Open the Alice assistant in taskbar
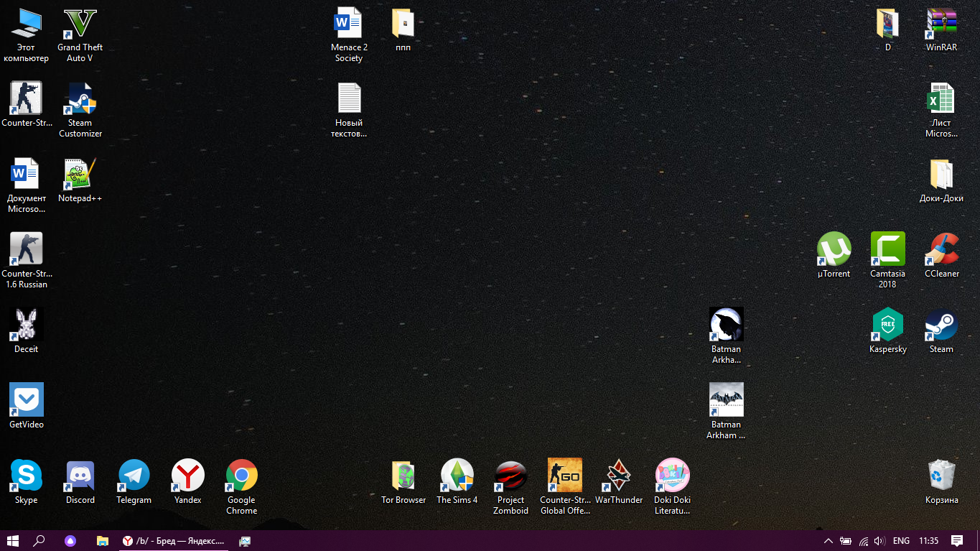980x551 pixels. pyautogui.click(x=70, y=540)
